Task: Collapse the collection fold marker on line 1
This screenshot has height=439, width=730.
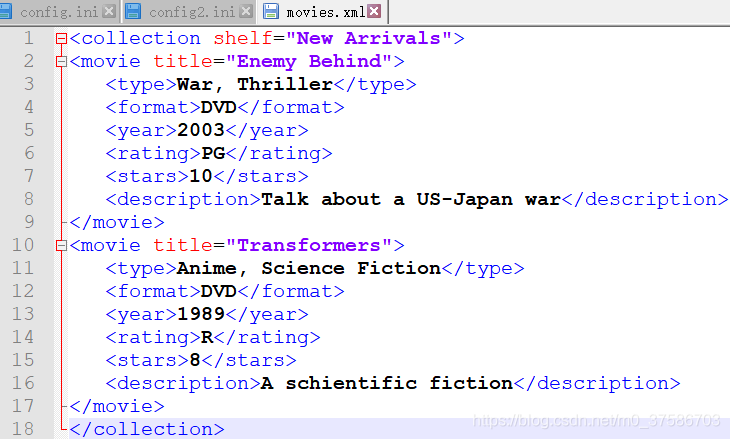Action: pos(61,39)
